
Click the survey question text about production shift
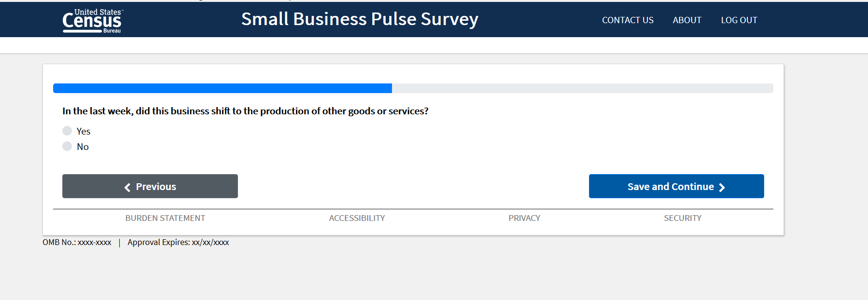point(245,111)
